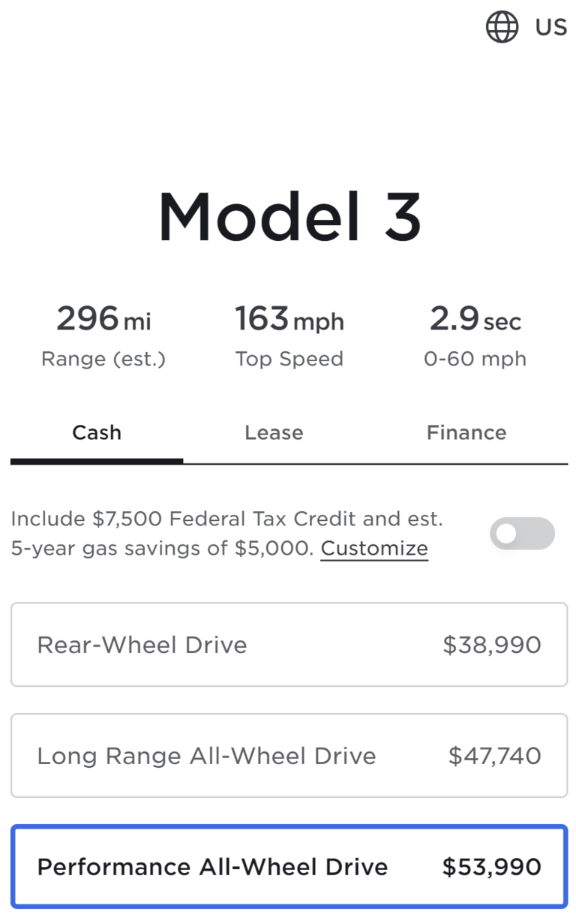Click the Federal Tax Credit description text
The image size is (576, 924).
pos(226,519)
